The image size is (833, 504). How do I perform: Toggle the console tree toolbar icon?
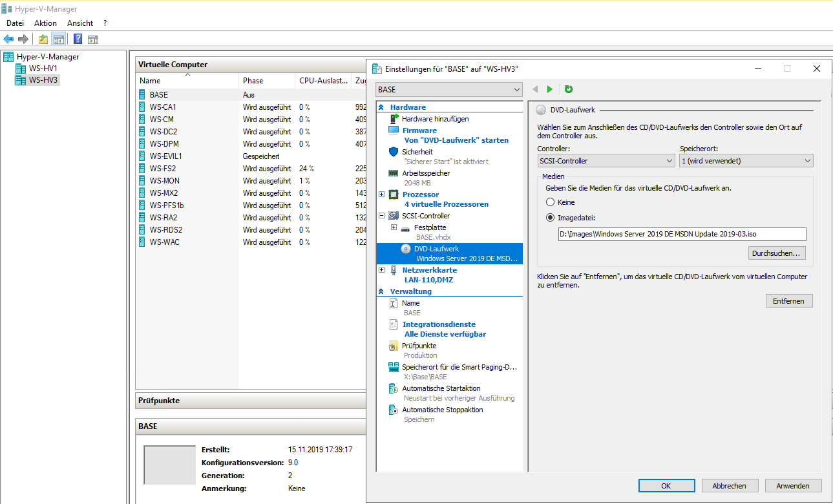(x=58, y=39)
